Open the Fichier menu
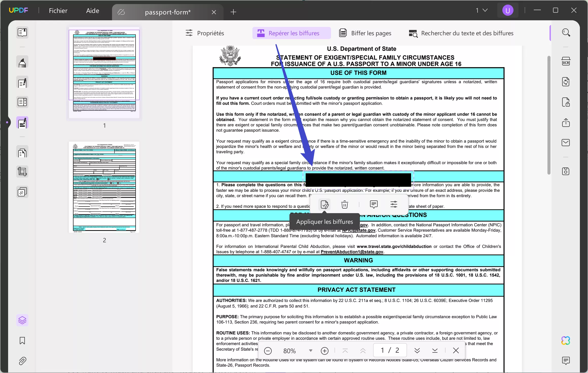588x373 pixels. [x=58, y=10]
